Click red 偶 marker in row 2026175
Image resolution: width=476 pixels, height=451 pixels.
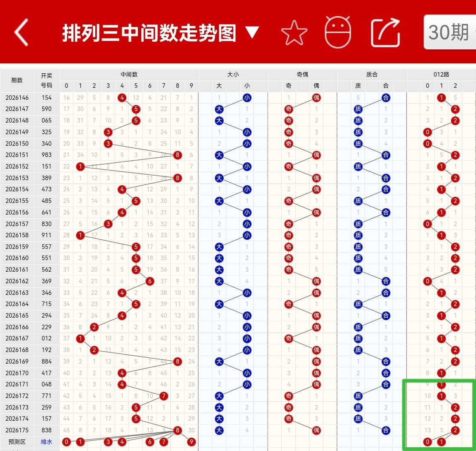[317, 430]
